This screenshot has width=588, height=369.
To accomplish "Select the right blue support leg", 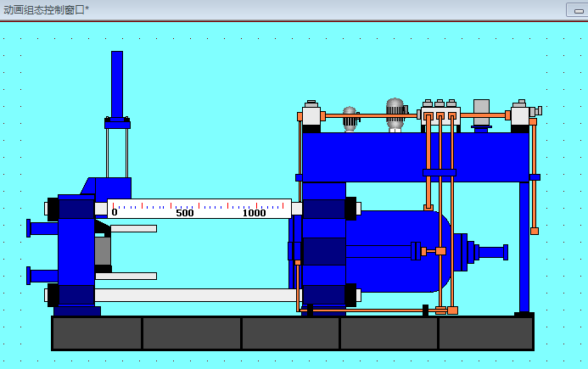I will click(524, 246).
